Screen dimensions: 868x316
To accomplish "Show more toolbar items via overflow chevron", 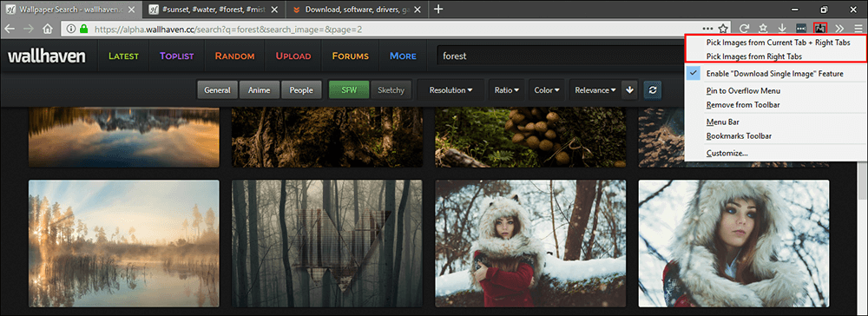I will click(839, 29).
